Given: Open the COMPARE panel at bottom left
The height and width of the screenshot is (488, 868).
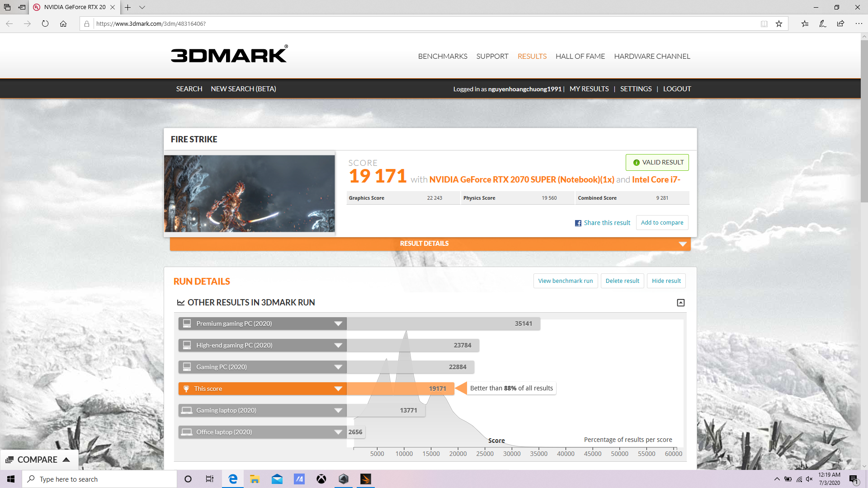Looking at the screenshot, I should (38, 460).
